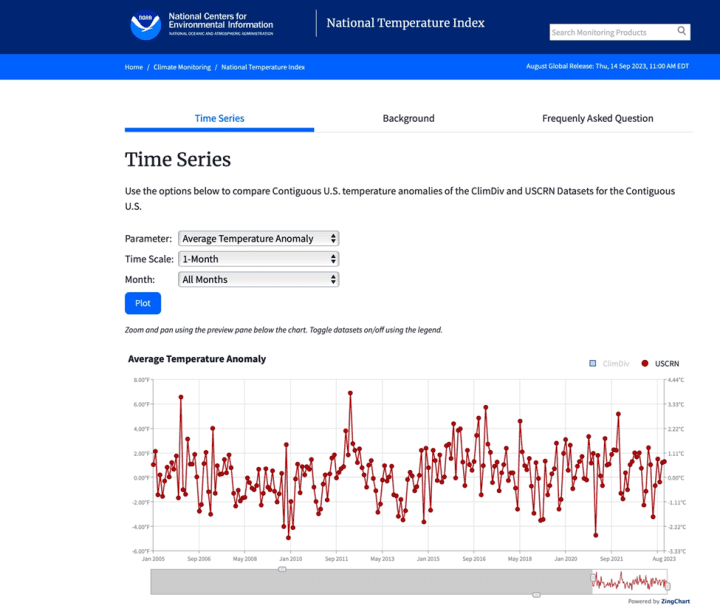Click the NOAA logo emblem
This screenshot has width=720, height=606.
[145, 25]
